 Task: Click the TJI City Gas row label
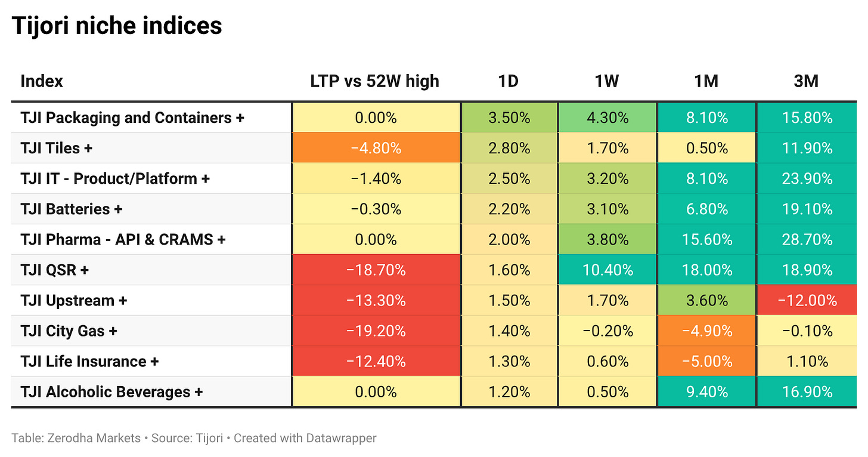69,331
